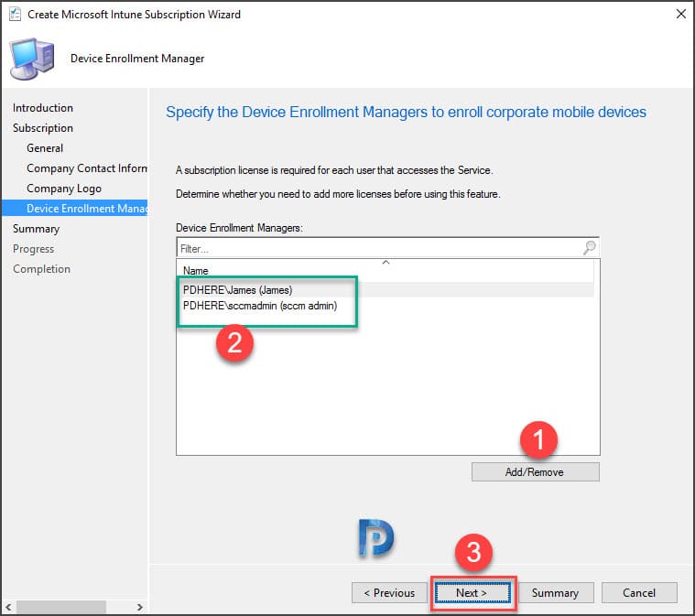
Task: Cancel the wizard
Action: coord(639,593)
